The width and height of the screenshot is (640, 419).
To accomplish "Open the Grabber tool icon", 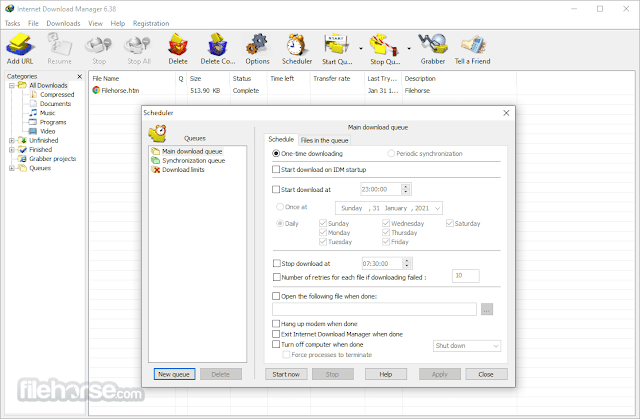I will [433, 49].
